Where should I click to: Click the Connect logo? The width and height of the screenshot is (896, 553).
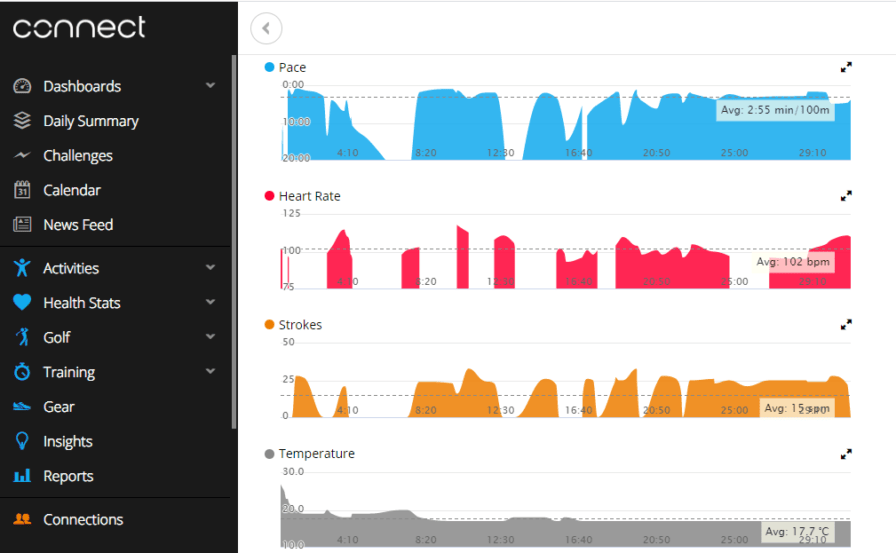(79, 27)
